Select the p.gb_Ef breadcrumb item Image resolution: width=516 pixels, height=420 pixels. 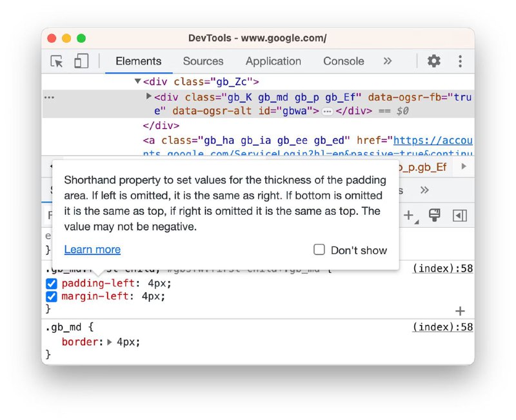422,167
